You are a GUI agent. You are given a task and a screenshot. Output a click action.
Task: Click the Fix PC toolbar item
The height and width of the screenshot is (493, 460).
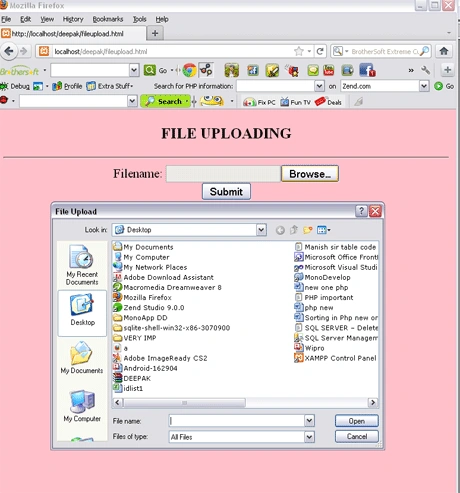259,102
